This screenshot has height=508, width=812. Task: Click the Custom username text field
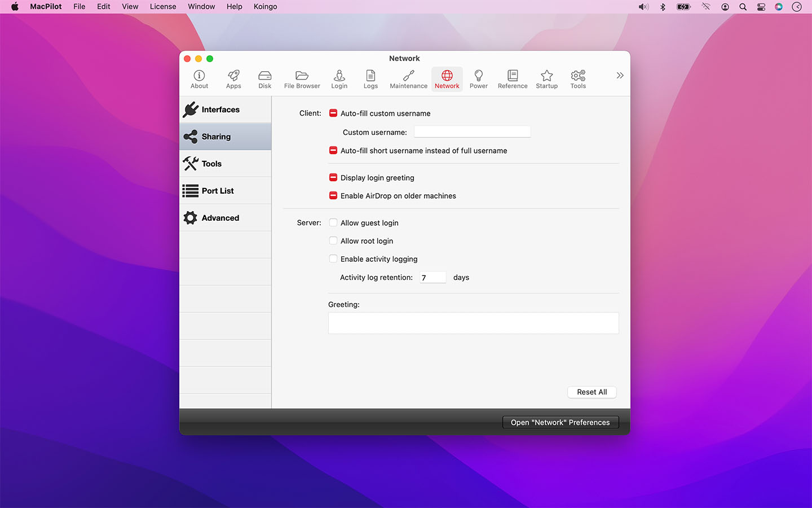(x=472, y=132)
